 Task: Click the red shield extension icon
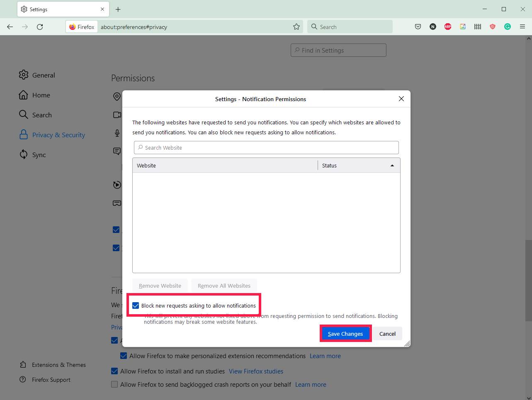[493, 27]
